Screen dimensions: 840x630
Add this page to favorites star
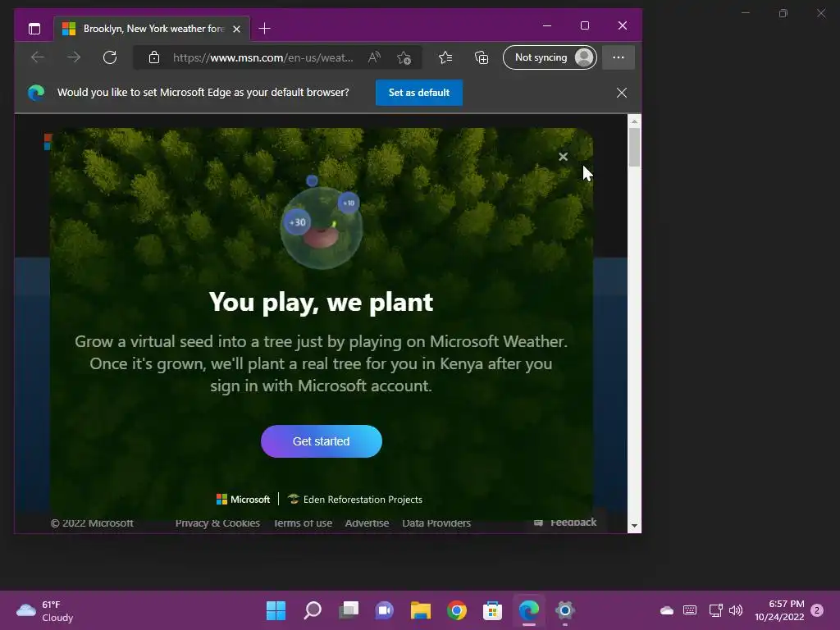404,57
